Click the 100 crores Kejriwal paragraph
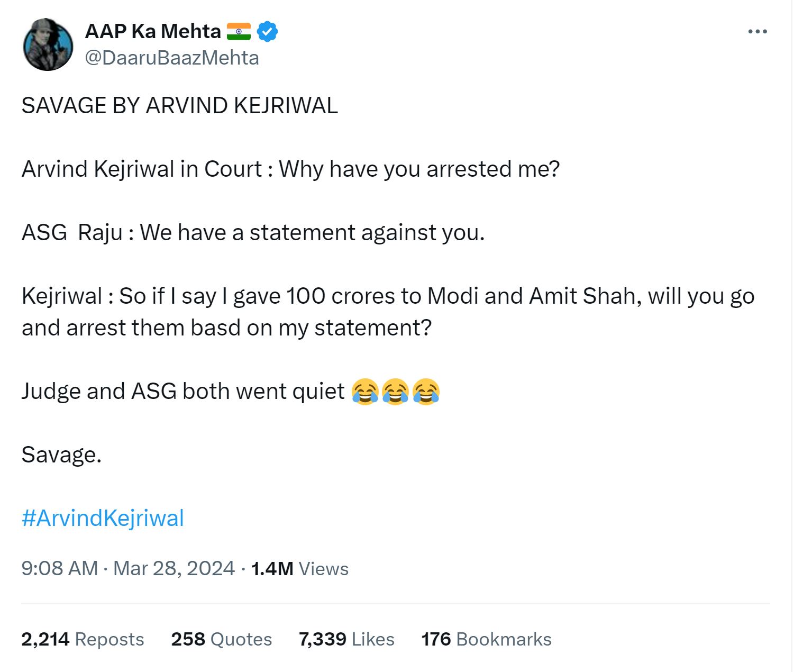 point(388,312)
